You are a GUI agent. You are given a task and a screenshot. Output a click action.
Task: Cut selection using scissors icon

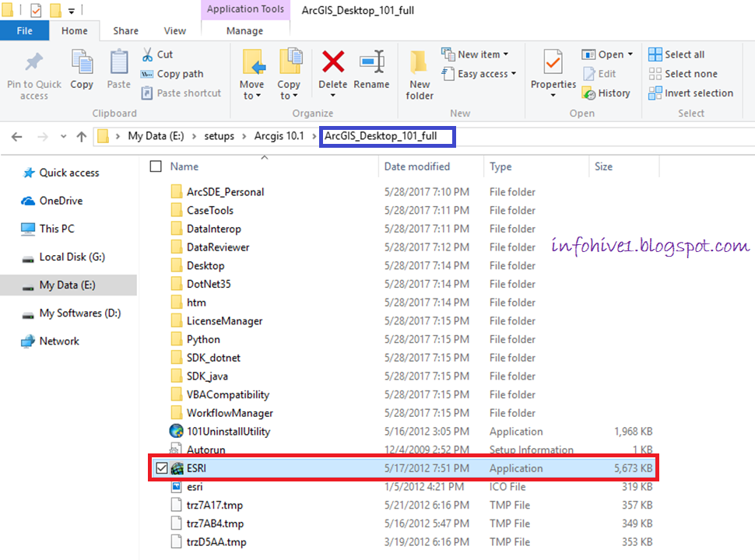coord(147,54)
